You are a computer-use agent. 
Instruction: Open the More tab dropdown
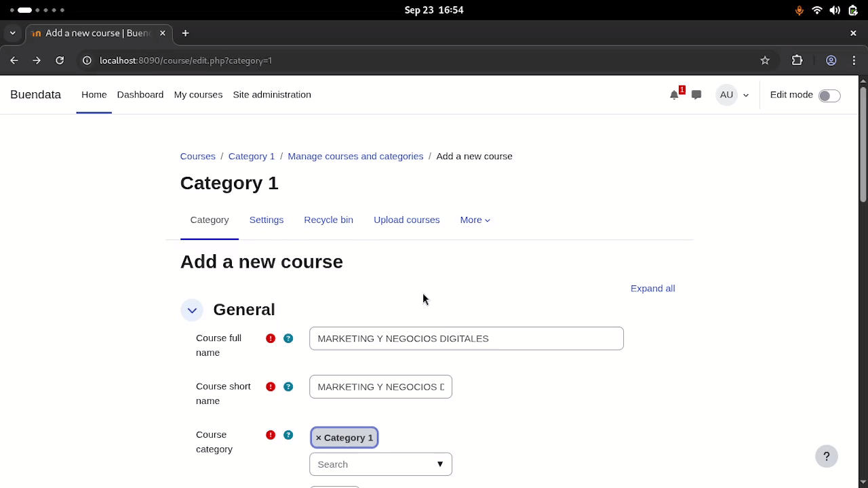tap(475, 220)
